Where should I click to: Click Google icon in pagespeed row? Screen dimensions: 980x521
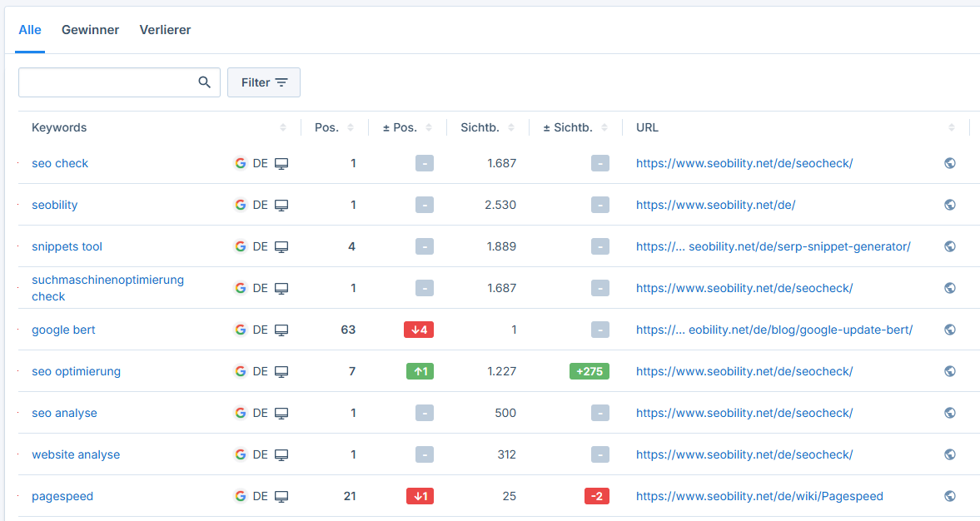[241, 496]
